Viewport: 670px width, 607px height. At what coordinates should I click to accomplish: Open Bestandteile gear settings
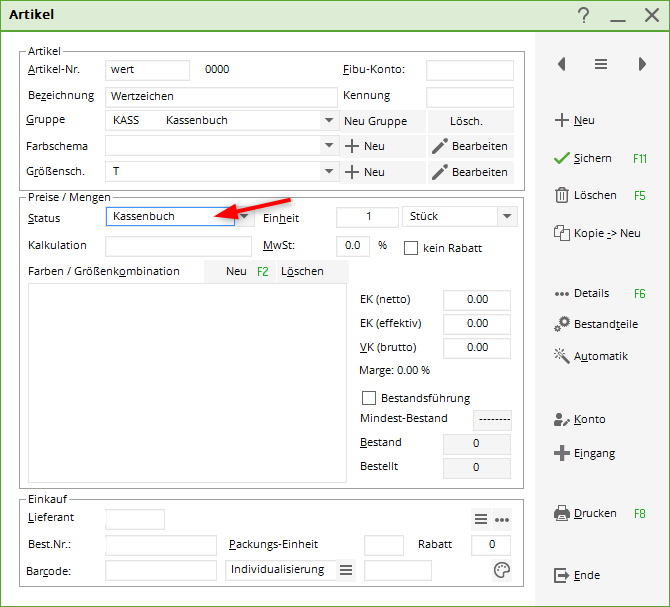pos(562,324)
